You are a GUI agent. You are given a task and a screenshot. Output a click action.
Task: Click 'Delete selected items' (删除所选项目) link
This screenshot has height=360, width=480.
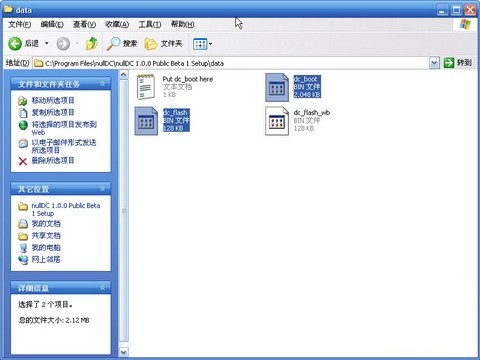(x=53, y=160)
